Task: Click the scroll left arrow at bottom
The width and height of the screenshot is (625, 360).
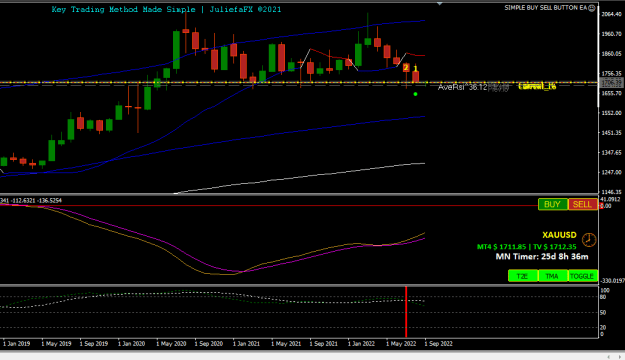Action: (x=609, y=357)
